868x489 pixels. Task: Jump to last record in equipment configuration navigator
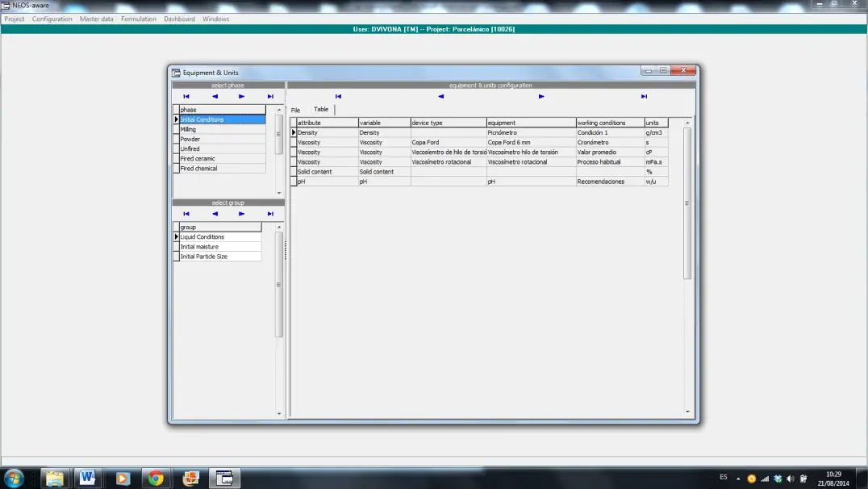click(644, 97)
